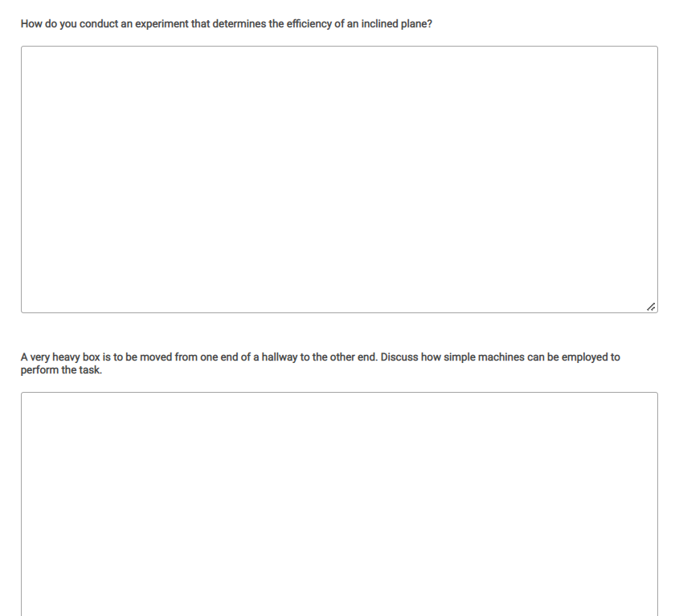Click the words 'of an' in the first question
The image size is (675, 616).
346,24
